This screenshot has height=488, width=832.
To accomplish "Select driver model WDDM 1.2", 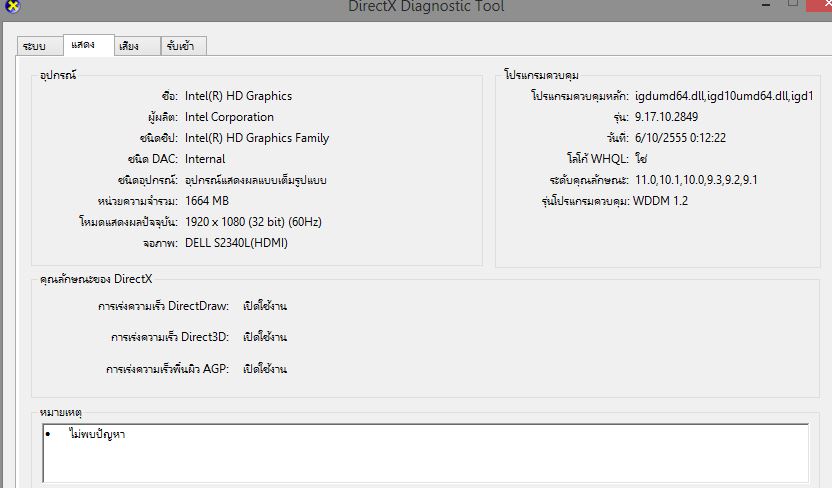I will [661, 201].
